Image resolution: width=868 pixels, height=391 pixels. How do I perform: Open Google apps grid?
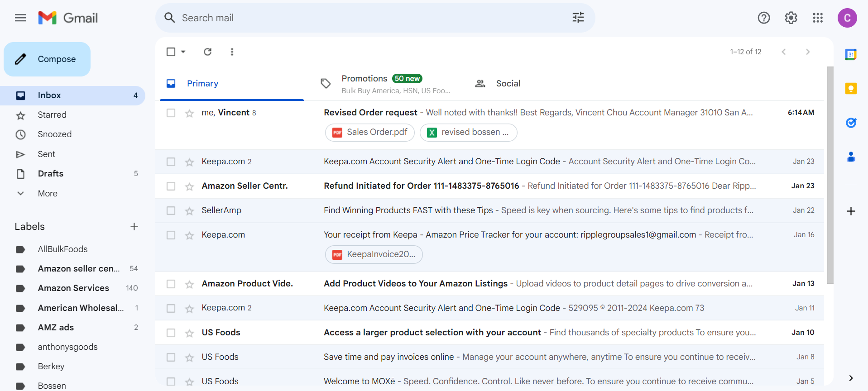[x=818, y=18]
